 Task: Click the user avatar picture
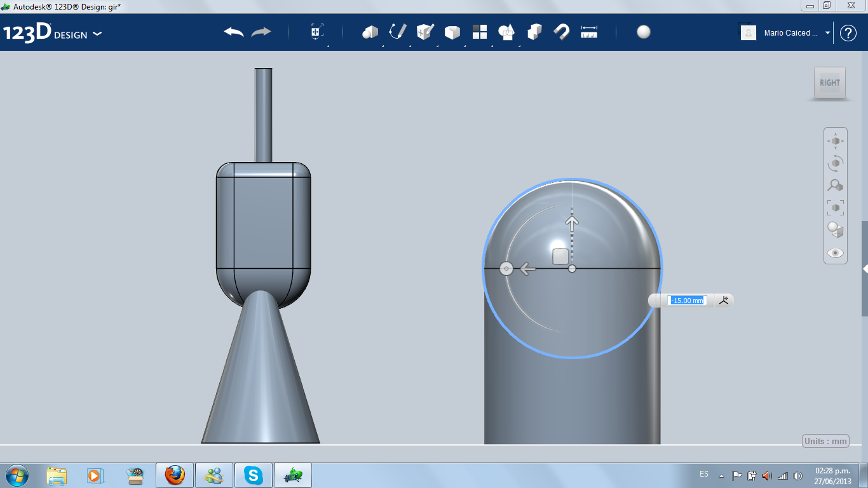[749, 32]
